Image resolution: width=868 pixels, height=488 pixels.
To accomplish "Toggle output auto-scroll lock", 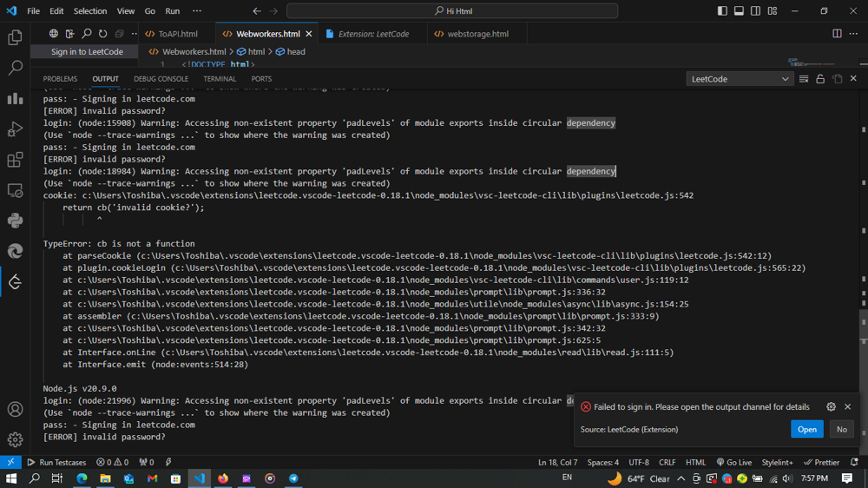I will pyautogui.click(x=820, y=79).
